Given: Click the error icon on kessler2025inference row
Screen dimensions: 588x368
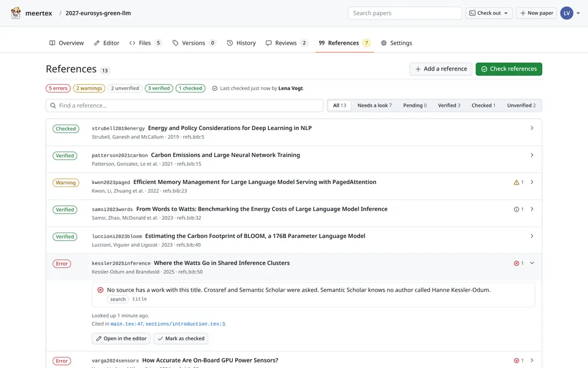Looking at the screenshot, I should (x=516, y=264).
